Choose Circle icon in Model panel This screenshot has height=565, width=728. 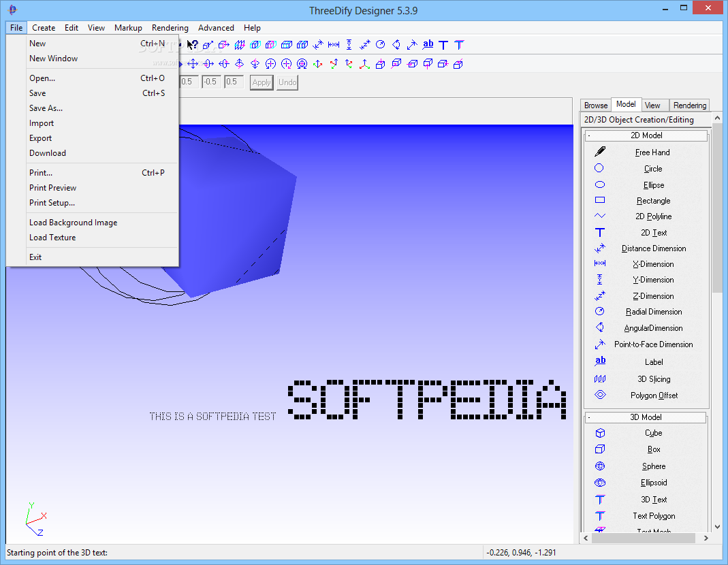click(599, 168)
